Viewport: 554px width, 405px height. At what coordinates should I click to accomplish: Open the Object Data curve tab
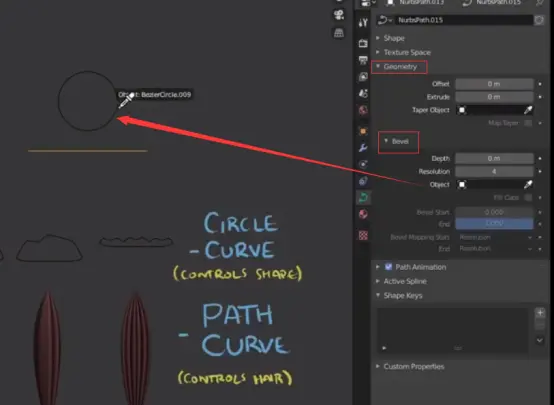pyautogui.click(x=363, y=198)
